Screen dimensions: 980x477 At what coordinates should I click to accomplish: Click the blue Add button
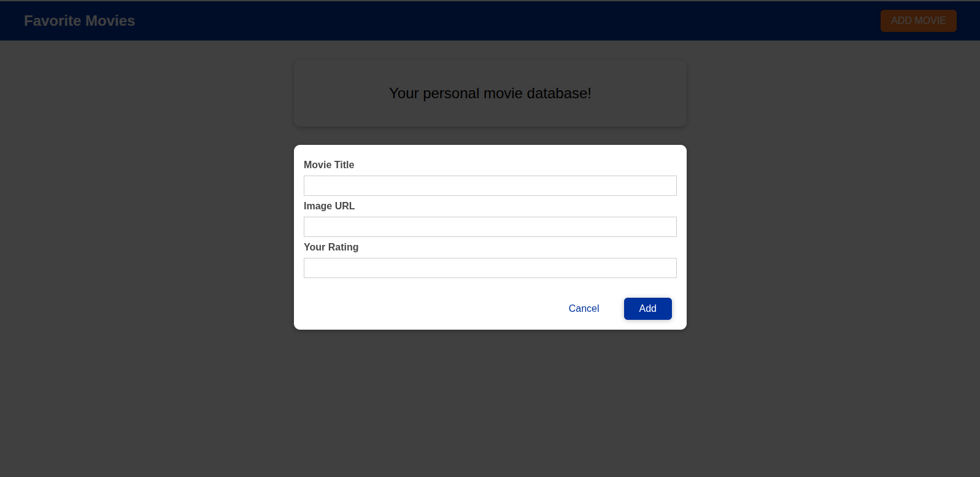coord(647,309)
